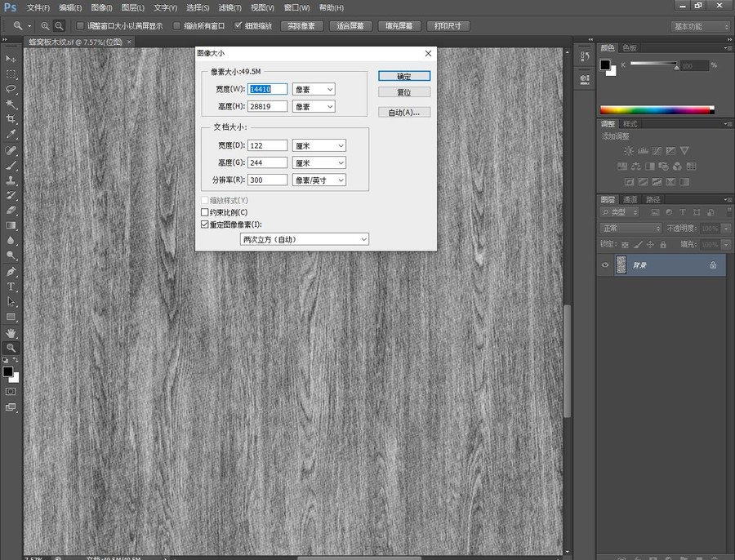The image size is (735, 560).
Task: Click 实际像素 button
Action: tap(301, 26)
